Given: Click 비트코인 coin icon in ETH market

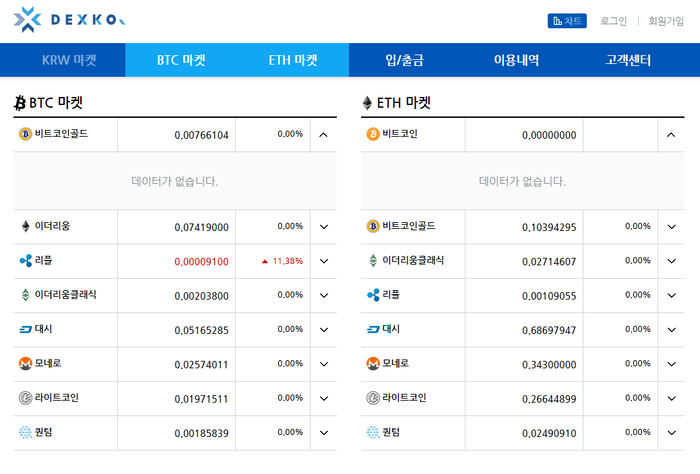Looking at the screenshot, I should pos(373,134).
